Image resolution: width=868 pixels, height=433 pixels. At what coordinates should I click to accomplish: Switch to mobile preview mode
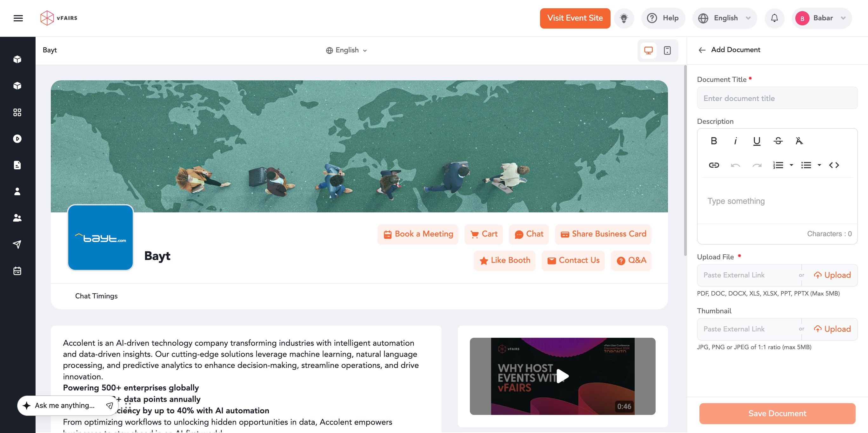click(x=667, y=50)
